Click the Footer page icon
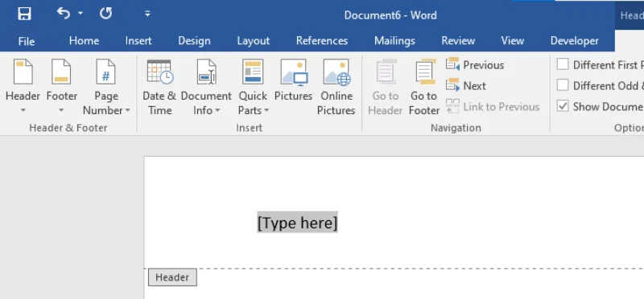644x299 pixels. click(x=62, y=72)
